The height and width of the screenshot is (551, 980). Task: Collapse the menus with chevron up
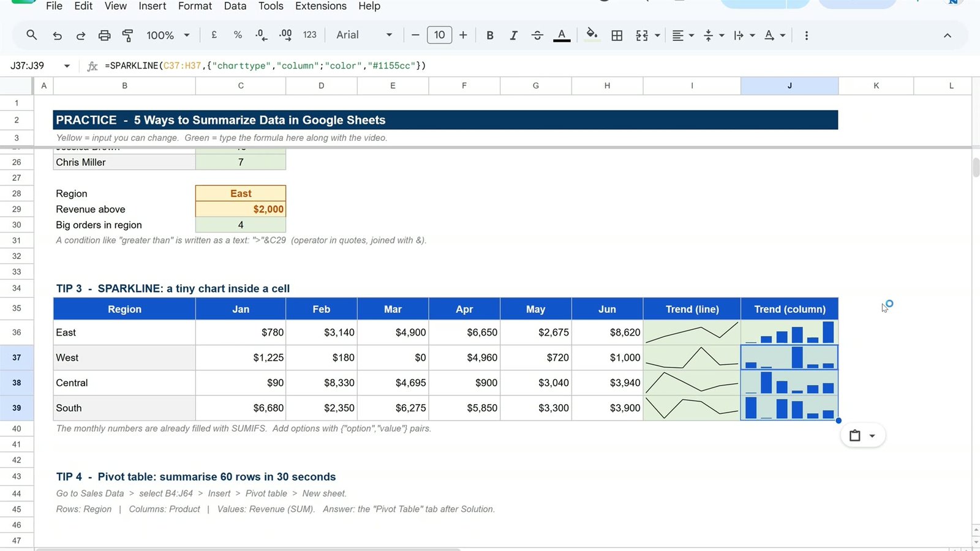948,36
